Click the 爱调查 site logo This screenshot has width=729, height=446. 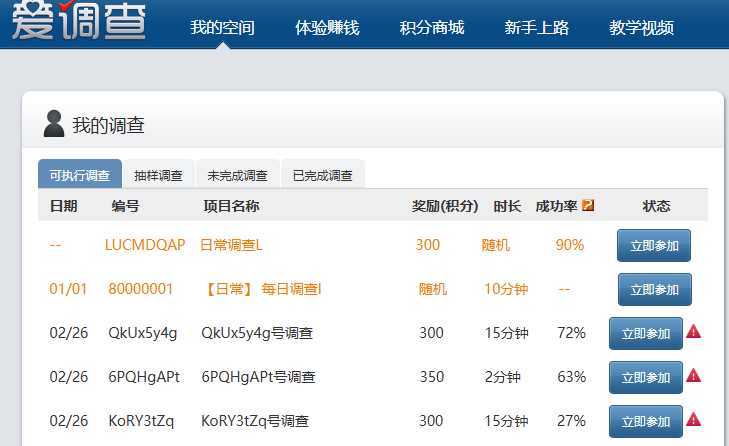(x=79, y=20)
